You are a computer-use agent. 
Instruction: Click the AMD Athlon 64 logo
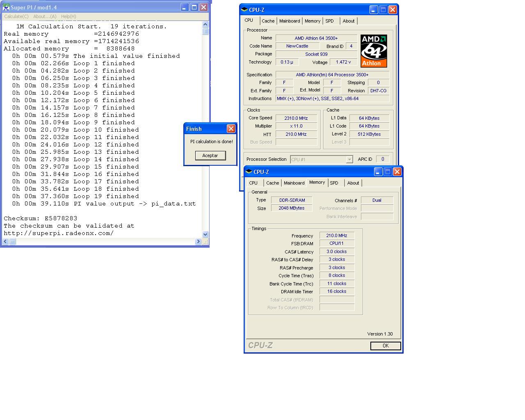(374, 51)
